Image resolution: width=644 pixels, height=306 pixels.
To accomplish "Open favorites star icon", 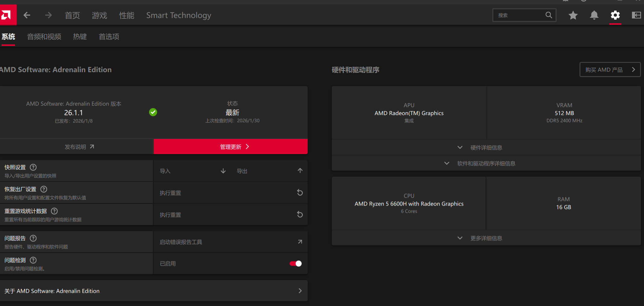I will coord(573,15).
